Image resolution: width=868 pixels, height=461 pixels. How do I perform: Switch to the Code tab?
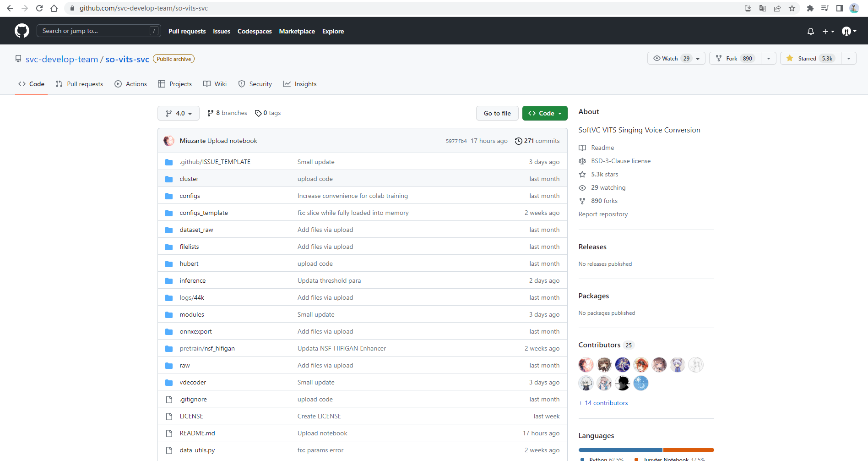(31, 84)
